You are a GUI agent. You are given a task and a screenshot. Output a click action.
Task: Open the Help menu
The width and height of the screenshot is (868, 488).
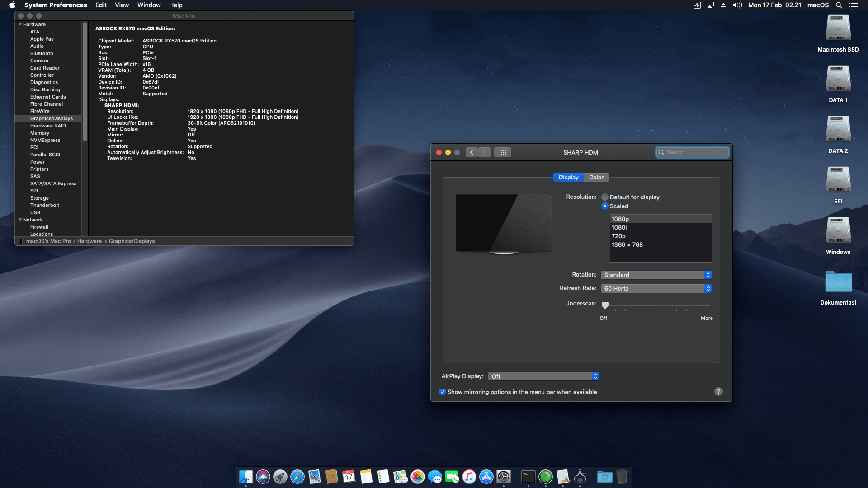(x=175, y=5)
